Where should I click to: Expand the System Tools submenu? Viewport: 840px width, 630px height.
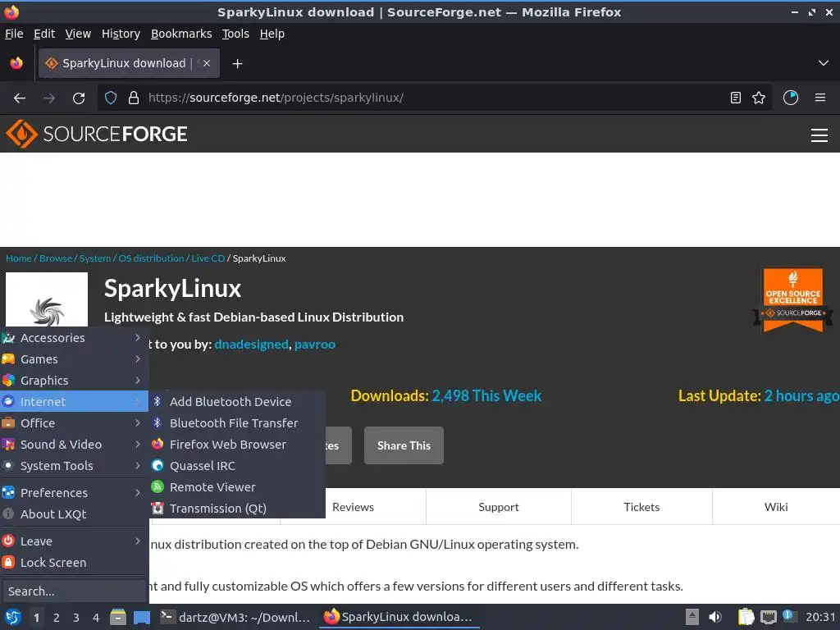(74, 466)
